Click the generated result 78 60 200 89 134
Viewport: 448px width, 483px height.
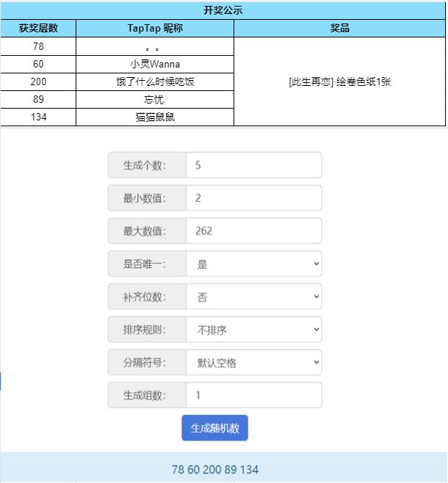pos(215,470)
